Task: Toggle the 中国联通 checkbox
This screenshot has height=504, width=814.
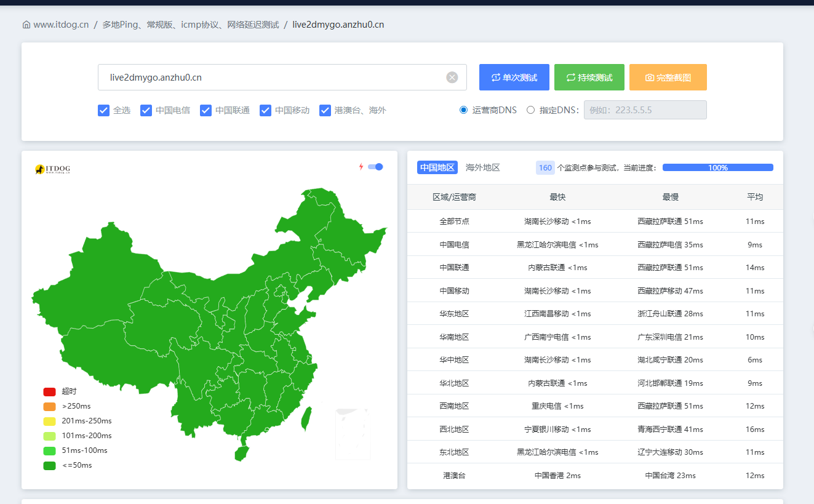Action: (x=206, y=111)
